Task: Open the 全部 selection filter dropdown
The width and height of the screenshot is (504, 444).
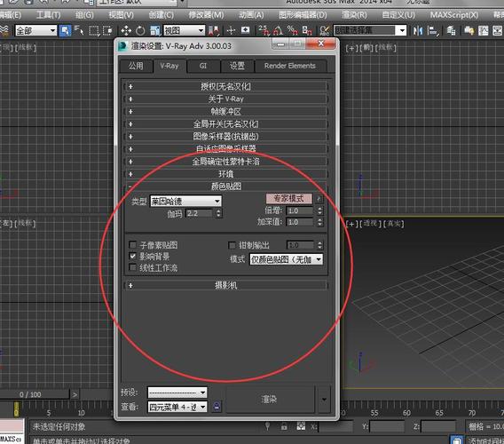Action: pos(35,31)
